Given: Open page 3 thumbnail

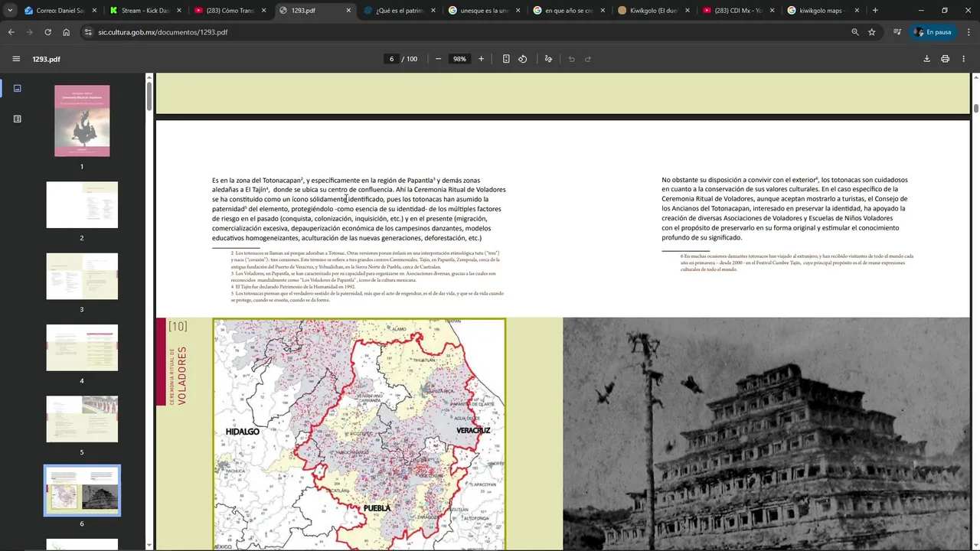Looking at the screenshot, I should 82,276.
